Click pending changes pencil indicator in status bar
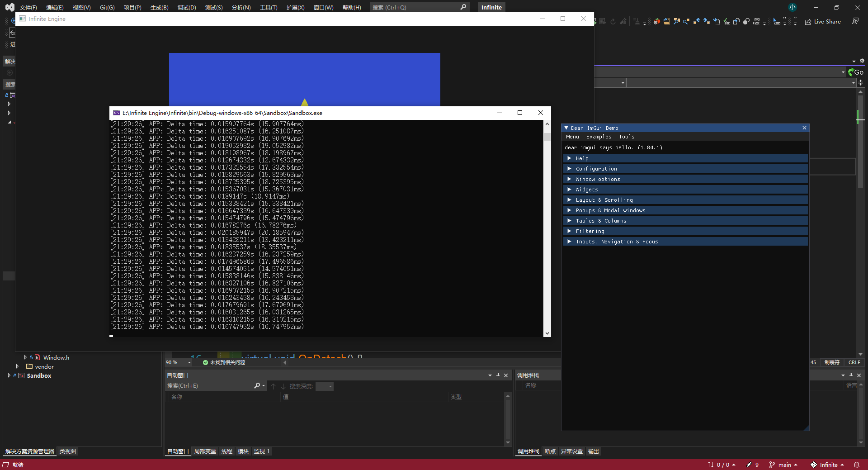The image size is (868, 470). pos(753,465)
